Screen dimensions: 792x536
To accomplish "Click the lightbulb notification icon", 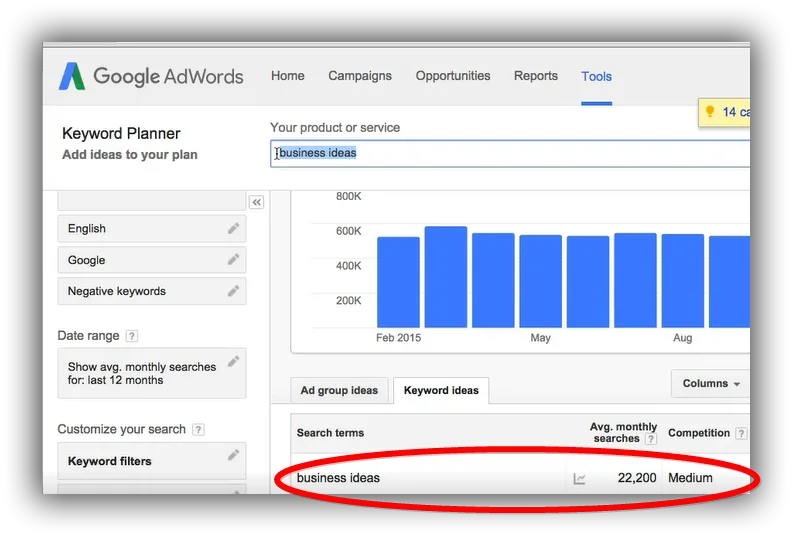I will point(709,112).
